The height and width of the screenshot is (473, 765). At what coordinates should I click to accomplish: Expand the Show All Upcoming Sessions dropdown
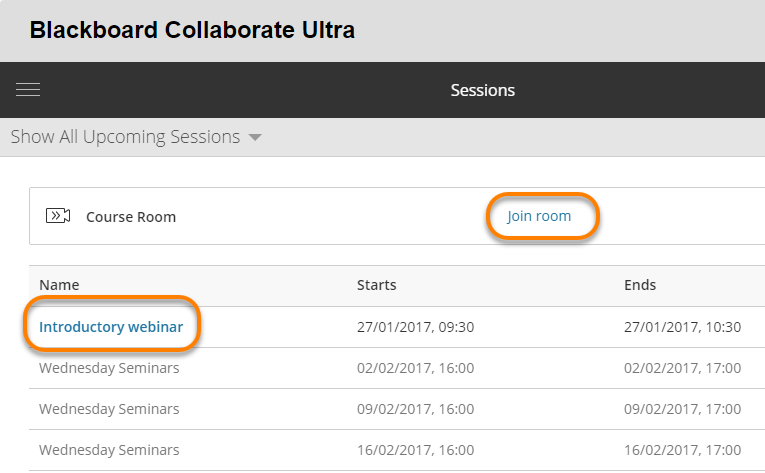125,137
